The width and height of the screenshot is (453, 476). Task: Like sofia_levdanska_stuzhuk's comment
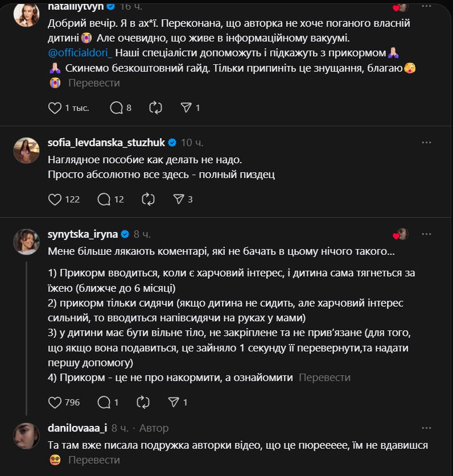(55, 199)
